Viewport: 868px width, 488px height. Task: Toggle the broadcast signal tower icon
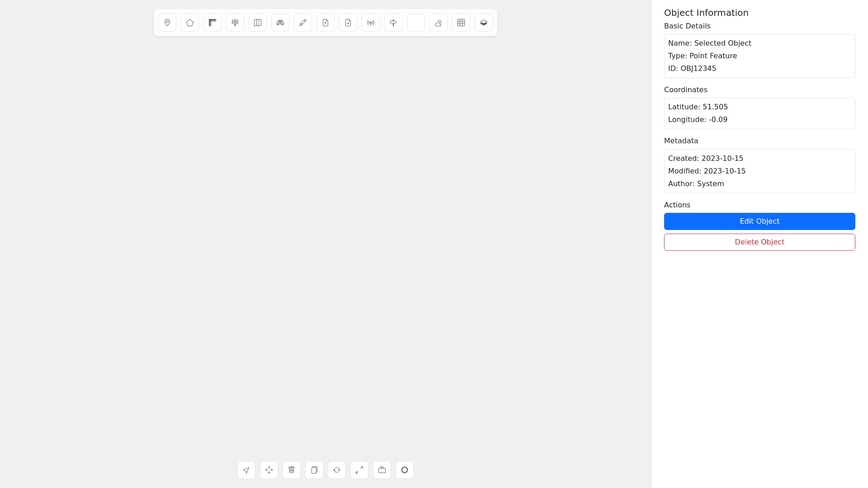click(x=371, y=23)
